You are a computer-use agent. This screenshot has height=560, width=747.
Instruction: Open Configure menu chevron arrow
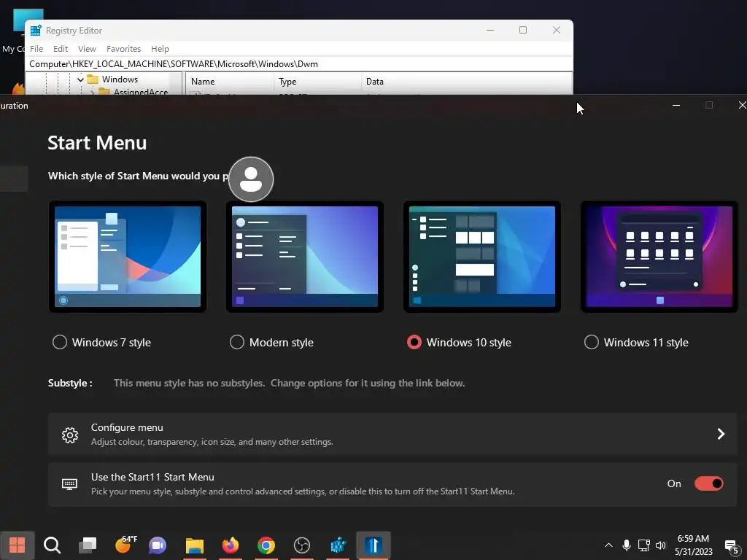[721, 433]
